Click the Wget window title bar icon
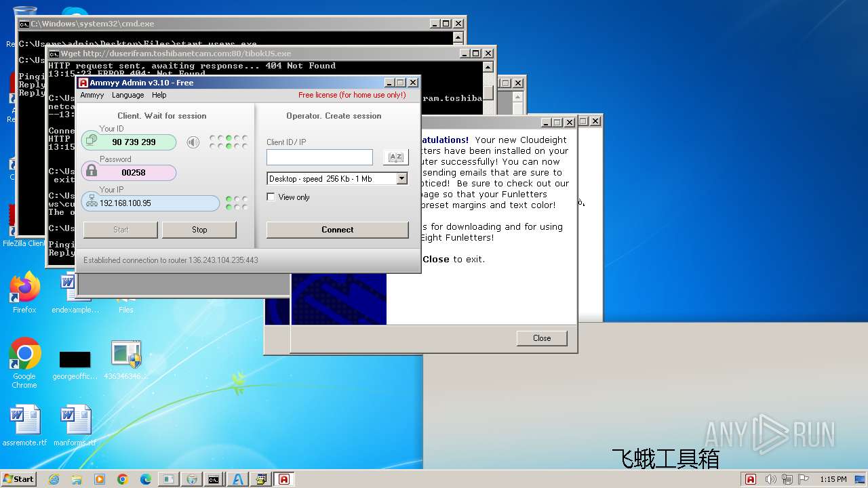This screenshot has height=488, width=868. [x=54, y=54]
